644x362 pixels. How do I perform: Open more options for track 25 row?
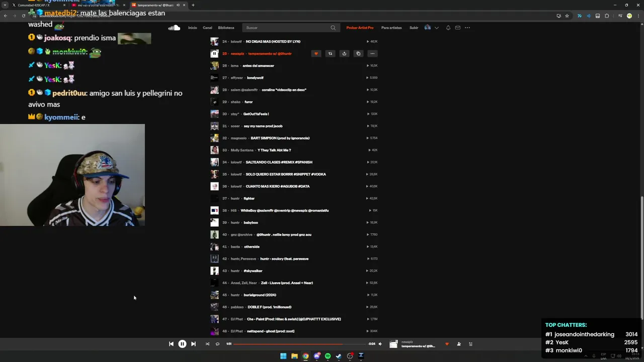click(372, 53)
